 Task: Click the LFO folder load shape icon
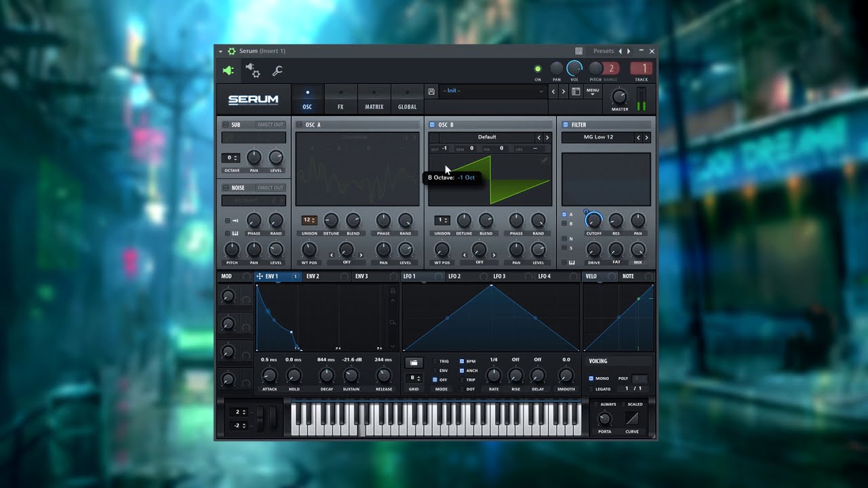[414, 363]
